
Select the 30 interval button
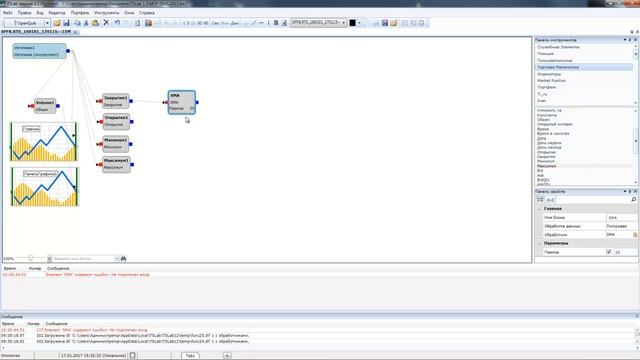[199, 23]
